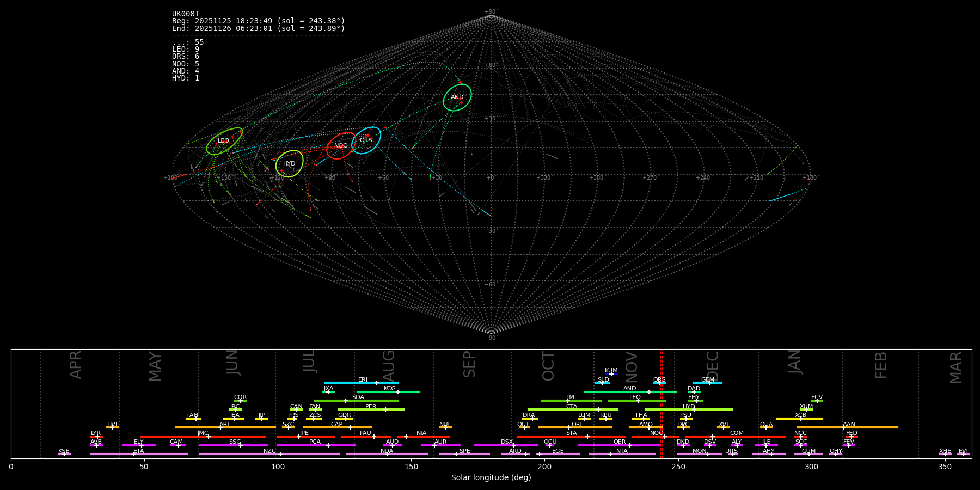Click the KSE shower bar in timeline
Viewport: 980px width, 490px height.
coord(64,454)
